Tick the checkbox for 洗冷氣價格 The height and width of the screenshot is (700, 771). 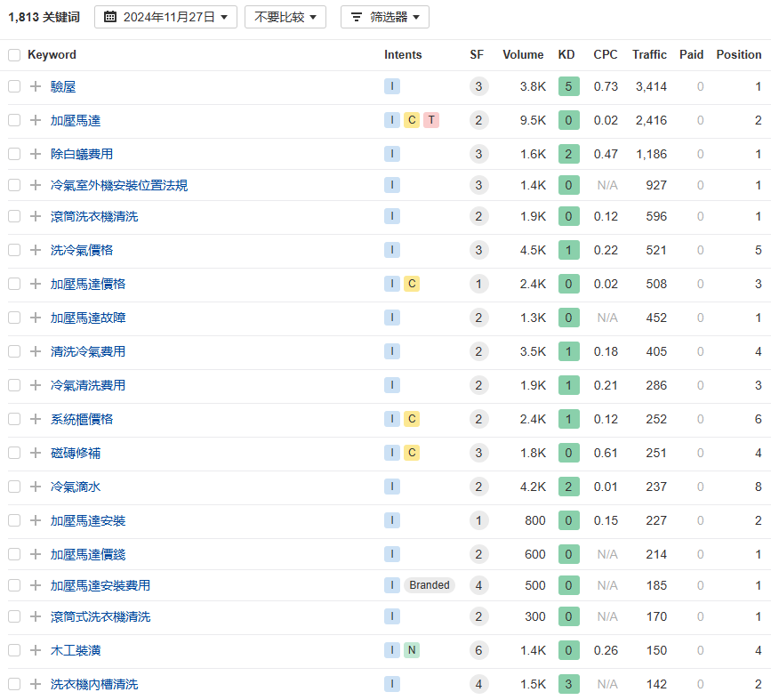[x=14, y=250]
